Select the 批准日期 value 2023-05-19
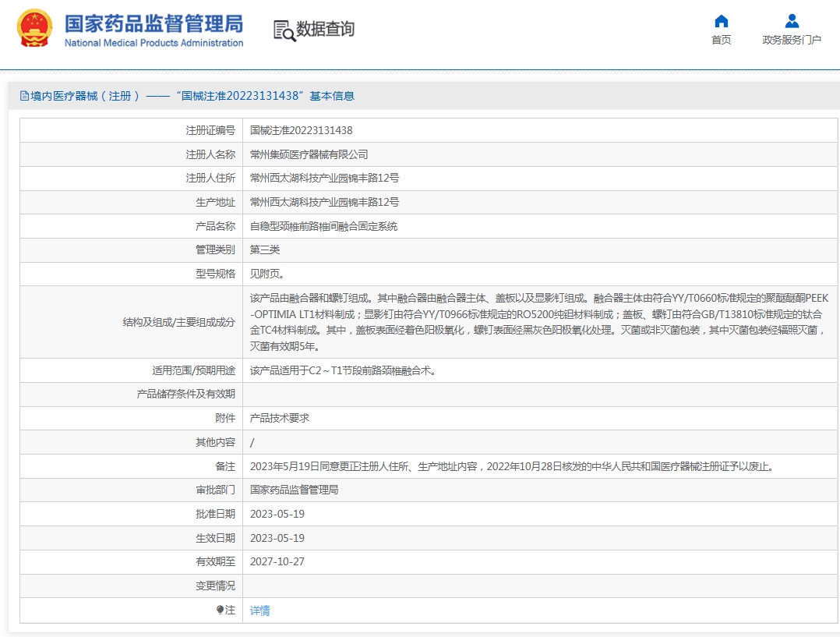The width and height of the screenshot is (840, 637). tap(277, 514)
